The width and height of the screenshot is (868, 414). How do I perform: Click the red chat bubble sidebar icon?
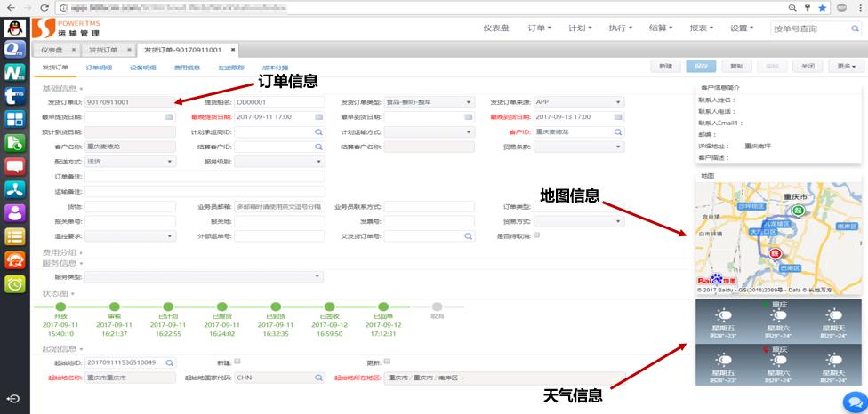(15, 166)
